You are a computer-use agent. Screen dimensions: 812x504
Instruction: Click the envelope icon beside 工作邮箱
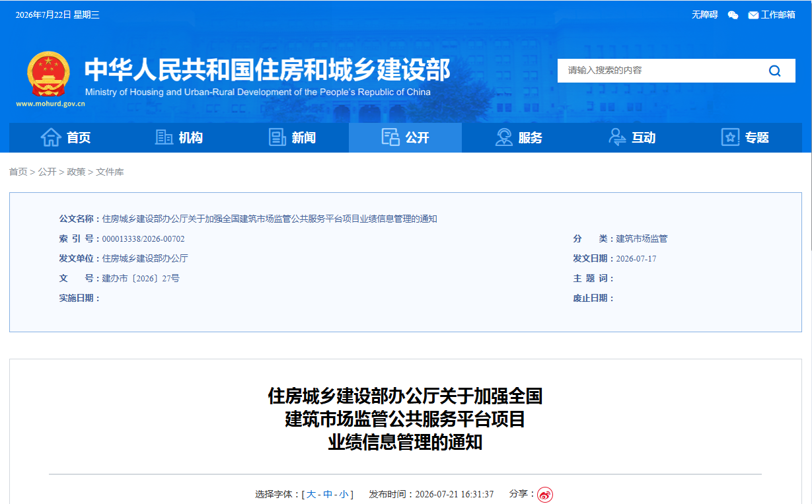point(753,15)
